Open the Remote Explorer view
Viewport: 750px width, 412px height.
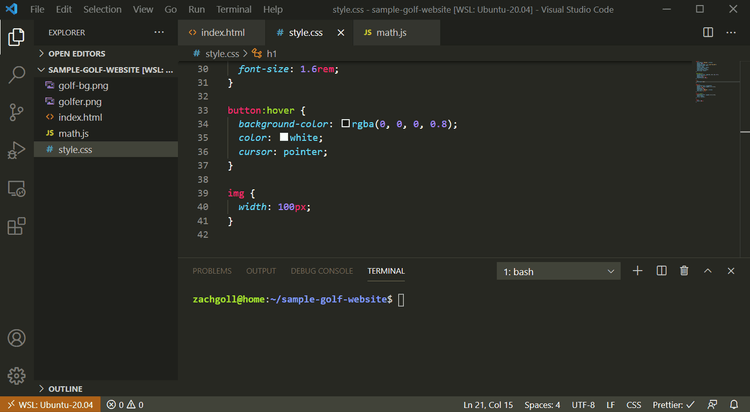pos(16,188)
